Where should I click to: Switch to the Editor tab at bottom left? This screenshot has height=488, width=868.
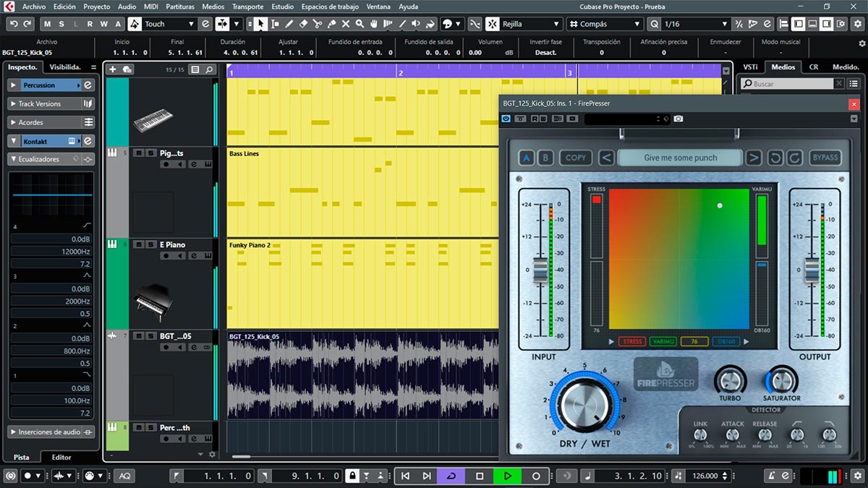pyautogui.click(x=61, y=457)
